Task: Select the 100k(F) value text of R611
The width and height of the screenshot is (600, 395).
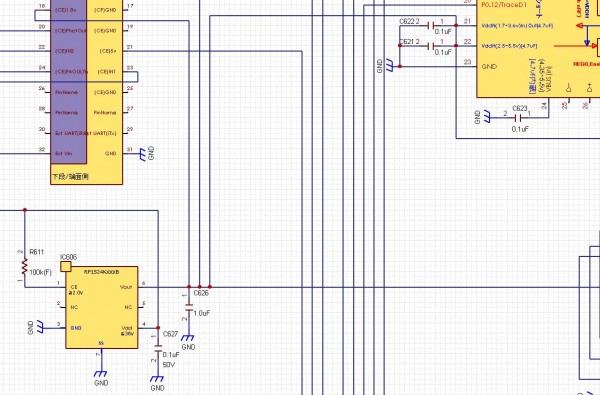Action: (x=41, y=272)
